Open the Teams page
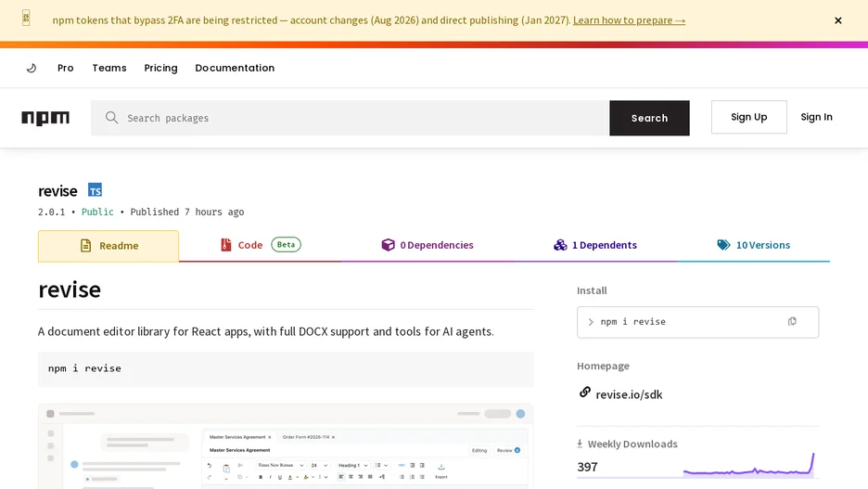 pos(109,68)
